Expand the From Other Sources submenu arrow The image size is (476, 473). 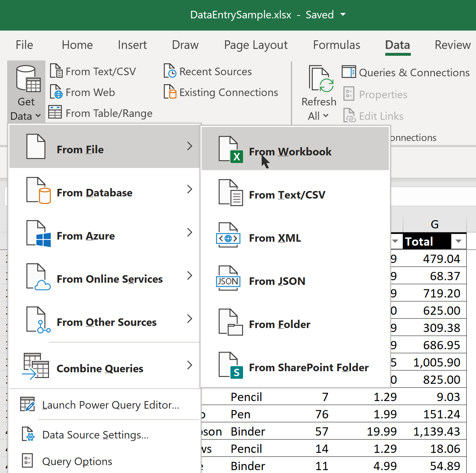click(190, 319)
